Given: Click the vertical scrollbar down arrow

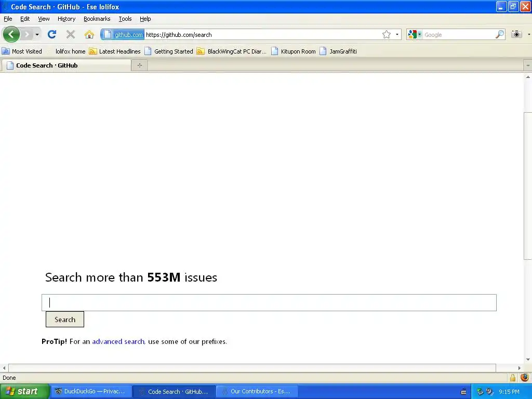Looking at the screenshot, I should coord(528,360).
